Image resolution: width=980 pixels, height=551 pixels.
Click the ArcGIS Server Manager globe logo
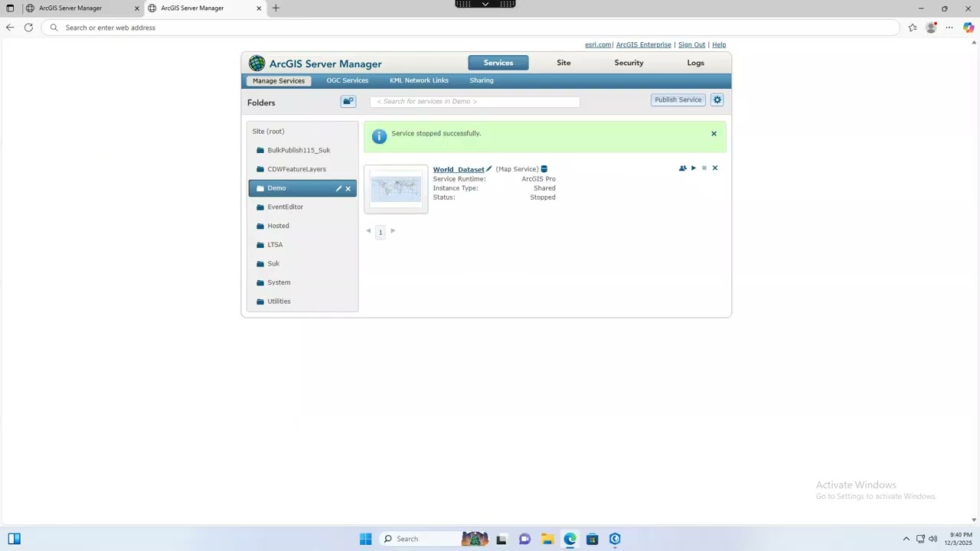(257, 64)
